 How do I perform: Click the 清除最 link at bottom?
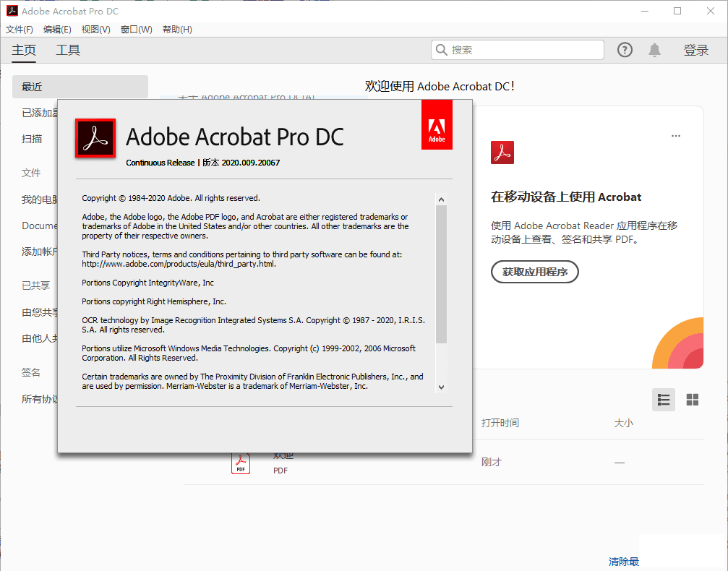[x=624, y=562]
